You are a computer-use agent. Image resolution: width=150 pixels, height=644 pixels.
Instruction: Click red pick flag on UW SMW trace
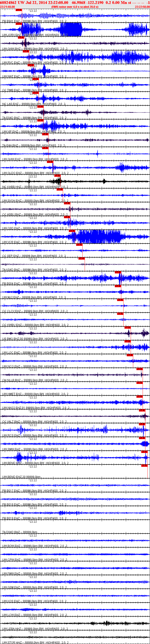coord(142,438)
